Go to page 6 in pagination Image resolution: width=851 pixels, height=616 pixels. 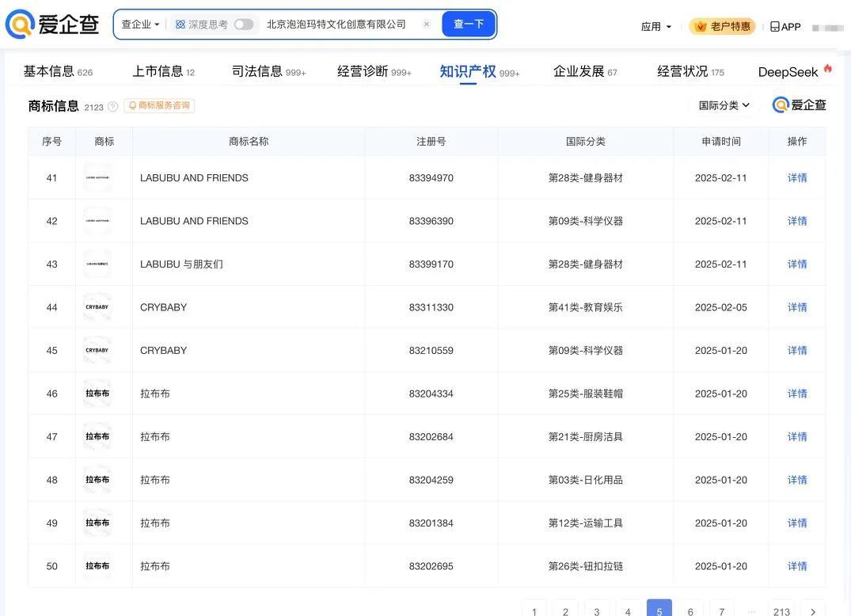point(690,610)
